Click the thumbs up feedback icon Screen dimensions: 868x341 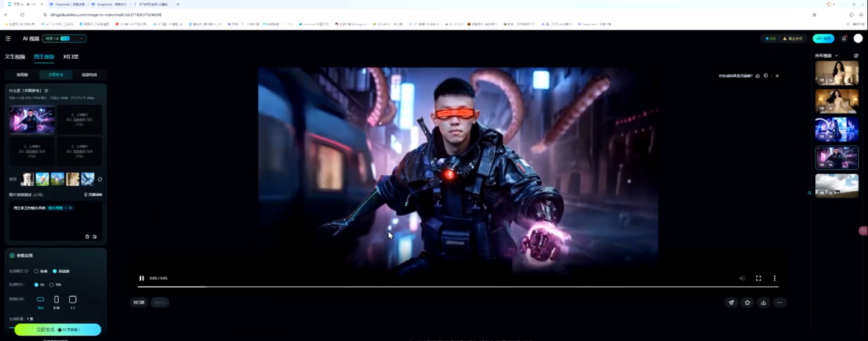click(x=758, y=76)
